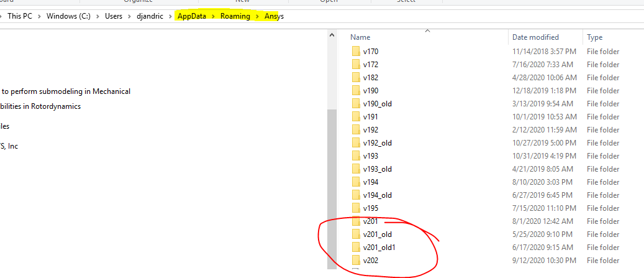Select the v191 folder icon
Viewport: 644px width, 278px height.
[x=356, y=117]
